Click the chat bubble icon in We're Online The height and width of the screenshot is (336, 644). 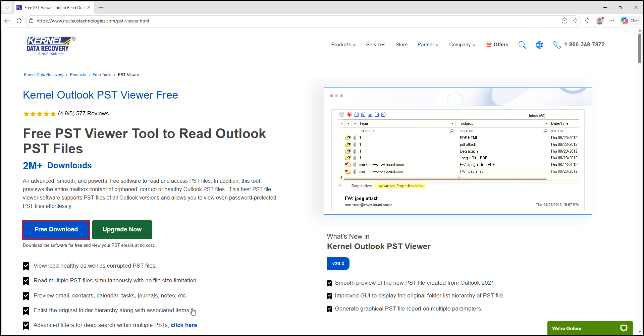pos(624,328)
